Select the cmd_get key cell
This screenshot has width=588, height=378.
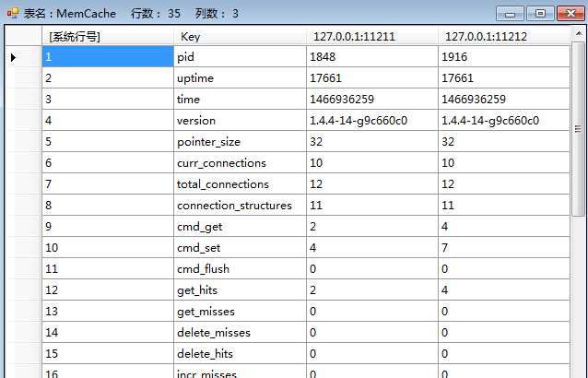(x=240, y=227)
